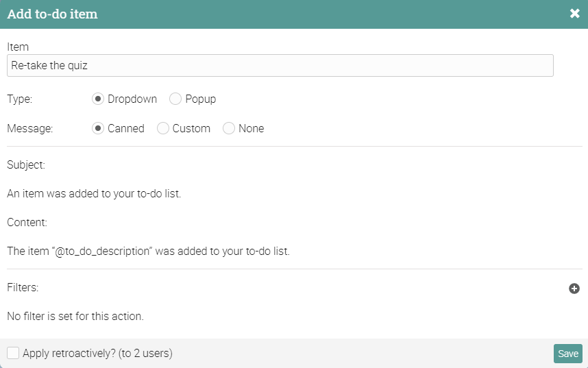Click the 'No filter is set' text

pyautogui.click(x=75, y=316)
